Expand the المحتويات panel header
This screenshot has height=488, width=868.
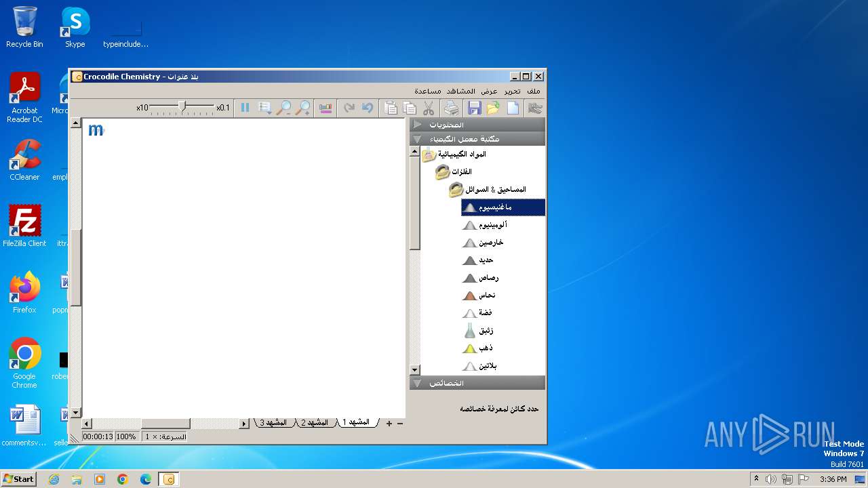477,125
